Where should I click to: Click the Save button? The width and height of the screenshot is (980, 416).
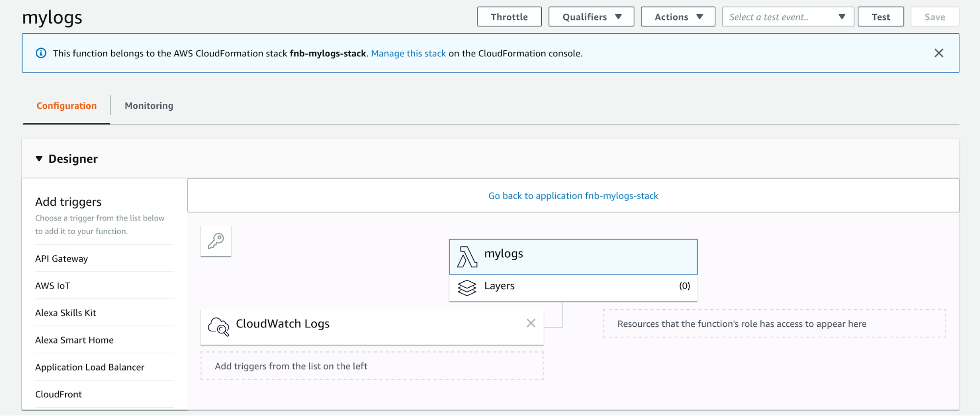[935, 17]
